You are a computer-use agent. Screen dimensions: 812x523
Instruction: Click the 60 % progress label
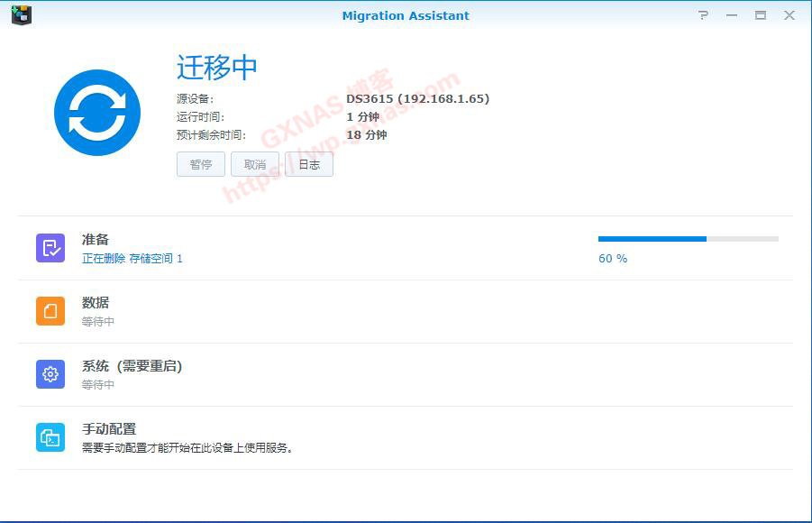[x=613, y=259]
